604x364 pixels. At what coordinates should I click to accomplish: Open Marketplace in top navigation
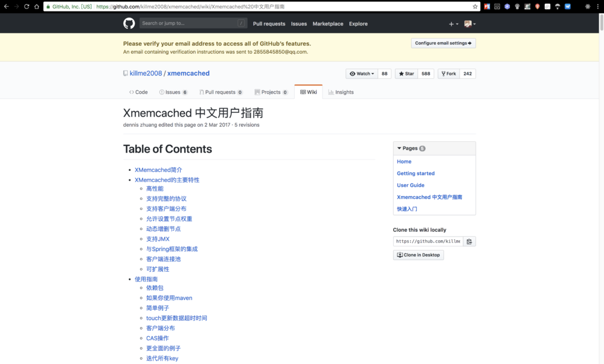coord(328,24)
